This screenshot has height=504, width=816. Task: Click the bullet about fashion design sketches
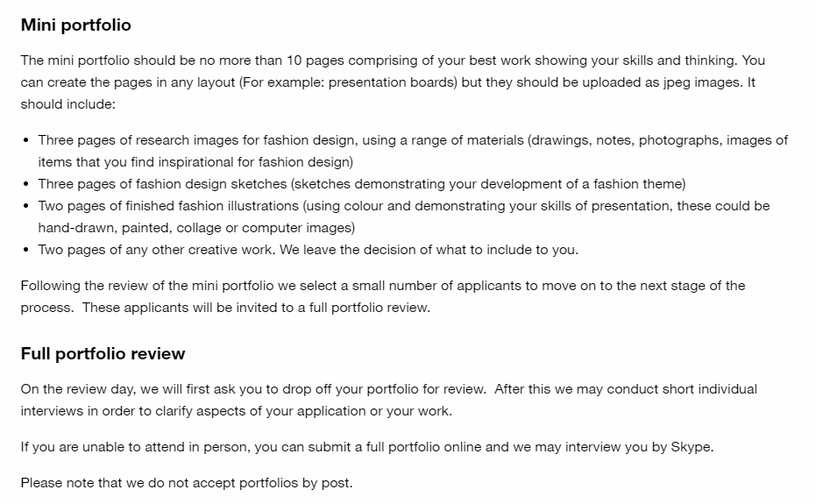(x=362, y=184)
